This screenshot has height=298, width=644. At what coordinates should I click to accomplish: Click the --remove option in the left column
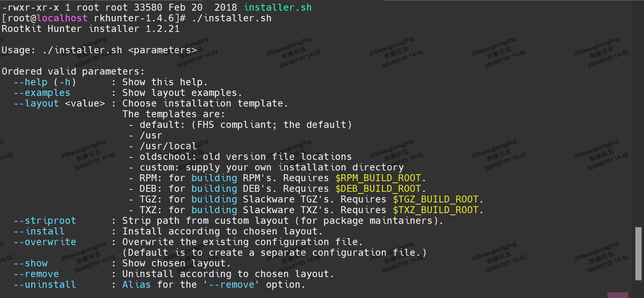point(36,274)
